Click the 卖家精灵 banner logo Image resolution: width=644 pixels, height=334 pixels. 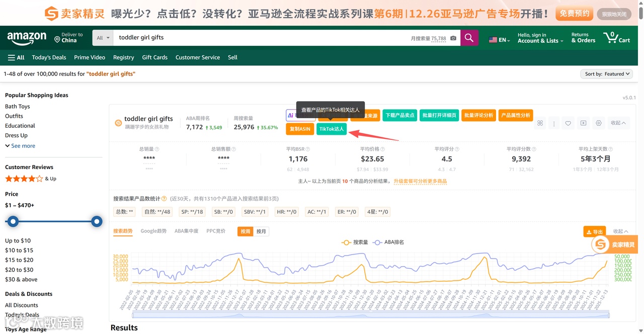(x=74, y=14)
